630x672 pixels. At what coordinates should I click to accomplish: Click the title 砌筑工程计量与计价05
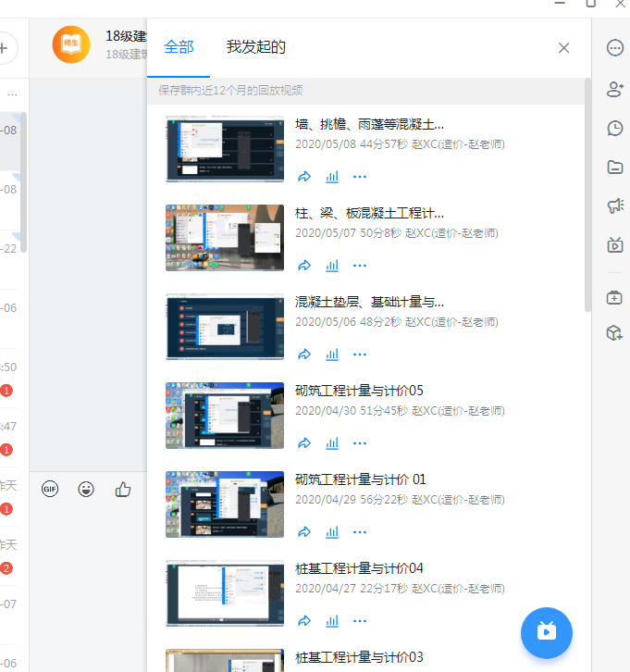click(359, 391)
